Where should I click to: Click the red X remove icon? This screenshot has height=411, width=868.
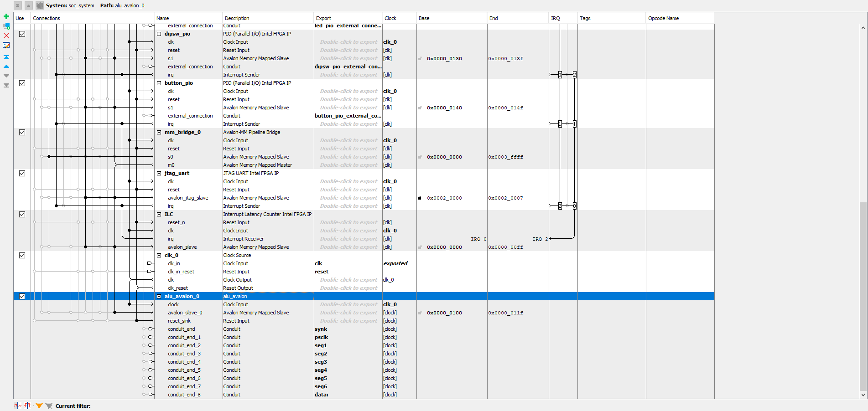pos(6,36)
